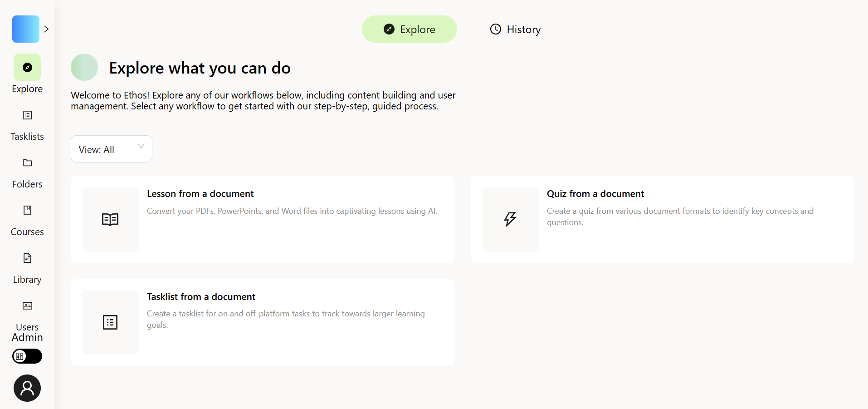Toggle the Admin mode switch
Viewport: 868px width, 409px height.
click(x=27, y=356)
